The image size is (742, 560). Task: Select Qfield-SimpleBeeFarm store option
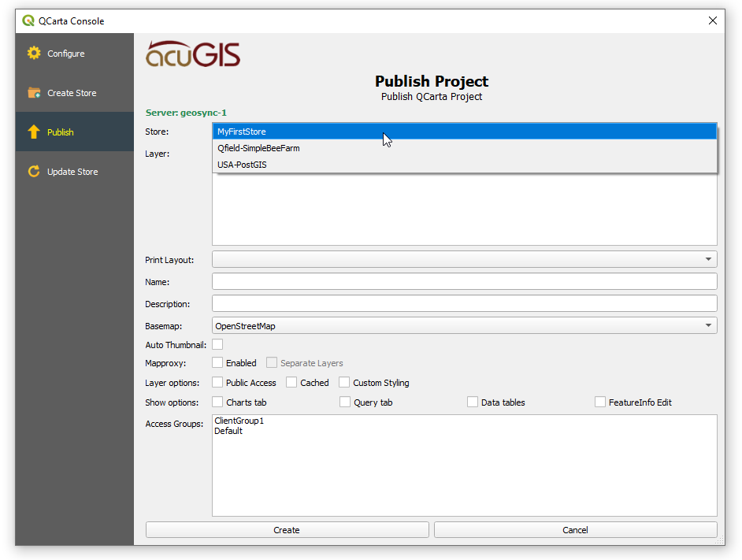pyautogui.click(x=465, y=148)
